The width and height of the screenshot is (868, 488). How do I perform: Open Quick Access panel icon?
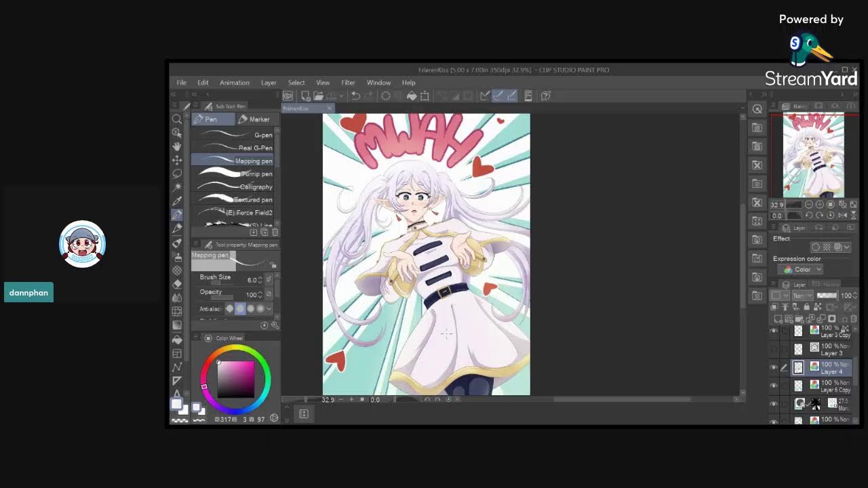pyautogui.click(x=757, y=109)
